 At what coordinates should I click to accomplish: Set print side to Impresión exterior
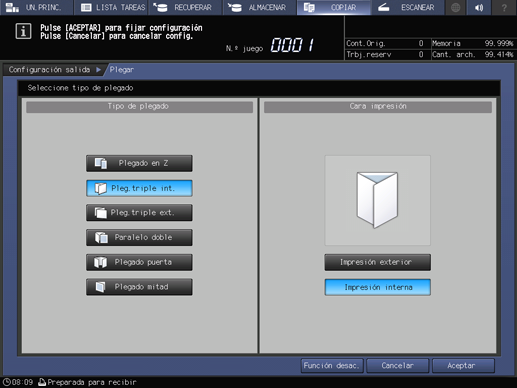tap(378, 262)
